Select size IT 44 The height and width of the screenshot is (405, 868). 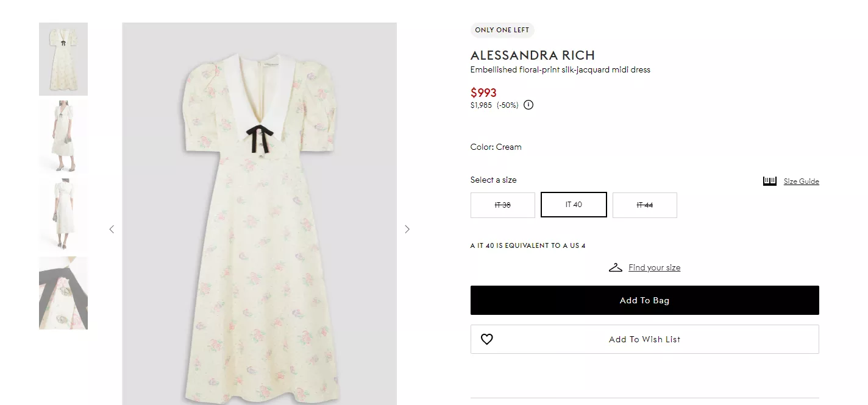coord(644,205)
